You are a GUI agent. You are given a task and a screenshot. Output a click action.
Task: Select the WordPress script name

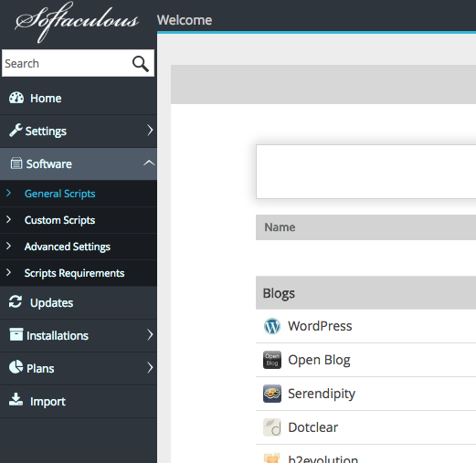(320, 326)
